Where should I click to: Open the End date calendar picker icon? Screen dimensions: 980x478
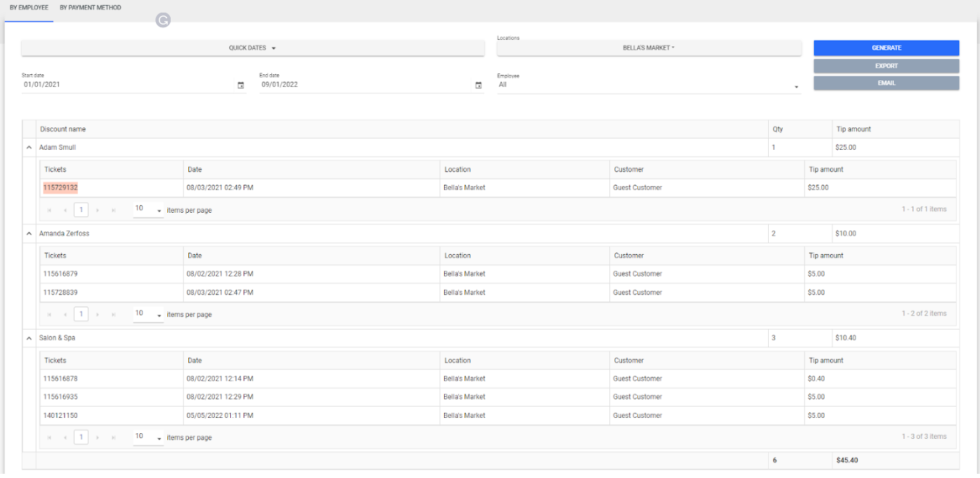pos(478,85)
